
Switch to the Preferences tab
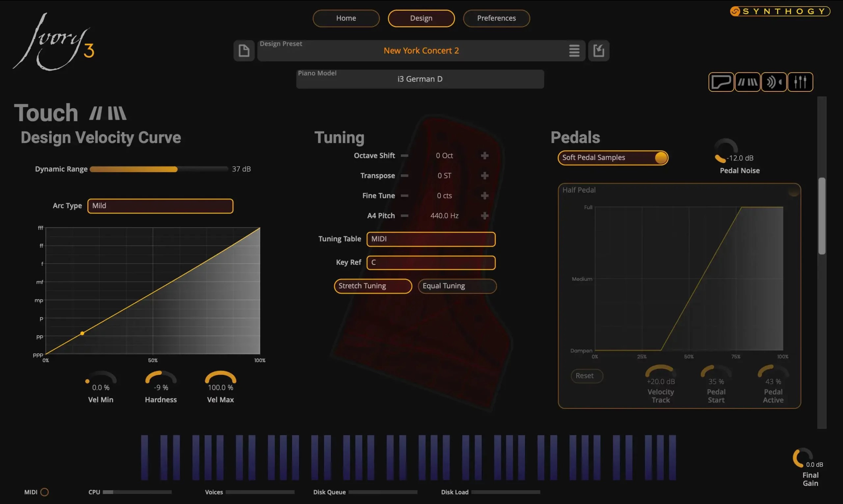[496, 18]
